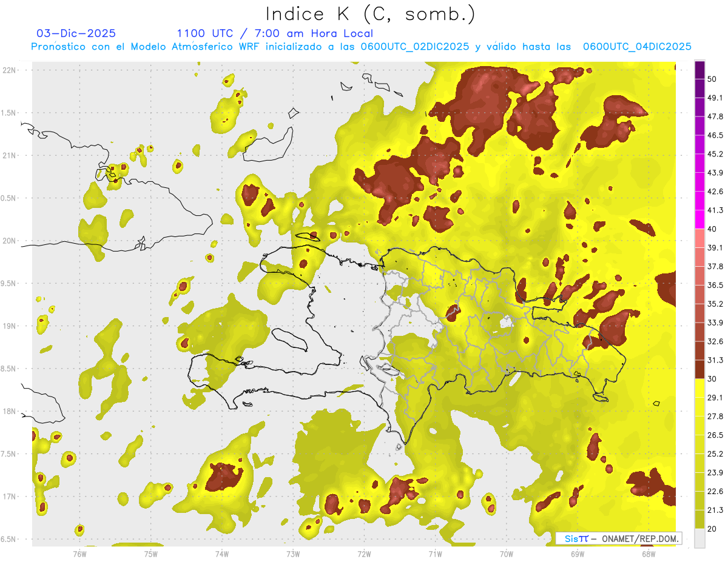Click the legend value "32.6"

(715, 341)
